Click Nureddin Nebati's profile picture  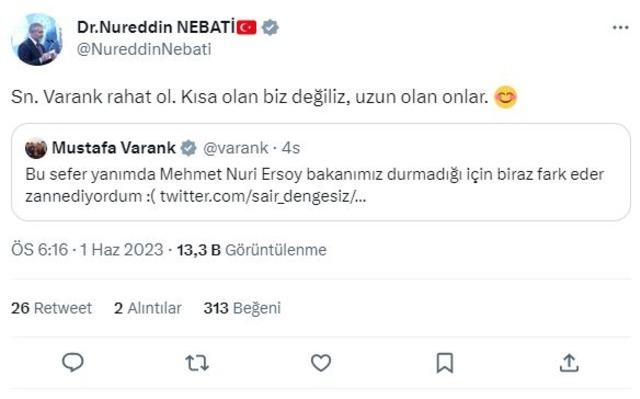[37, 39]
